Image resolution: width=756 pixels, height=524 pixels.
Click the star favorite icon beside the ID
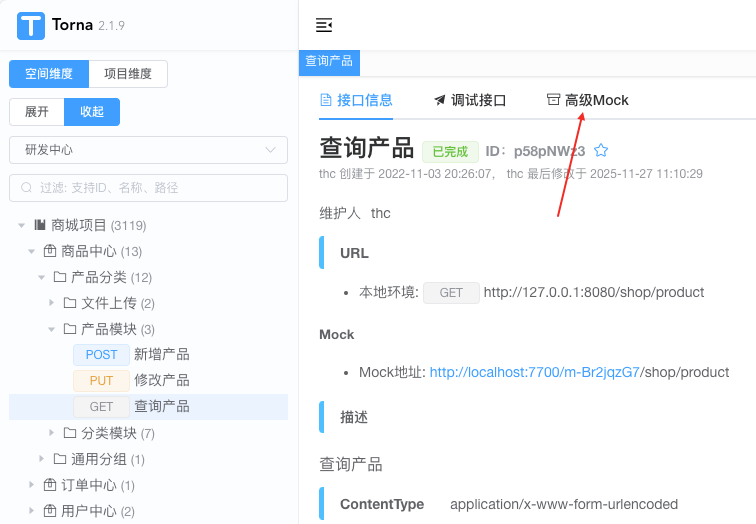601,150
